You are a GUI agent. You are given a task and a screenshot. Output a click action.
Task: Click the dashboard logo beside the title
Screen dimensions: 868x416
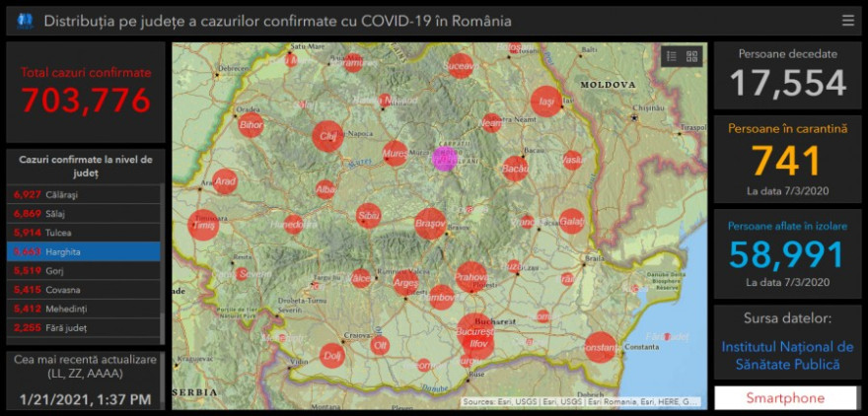[25, 21]
